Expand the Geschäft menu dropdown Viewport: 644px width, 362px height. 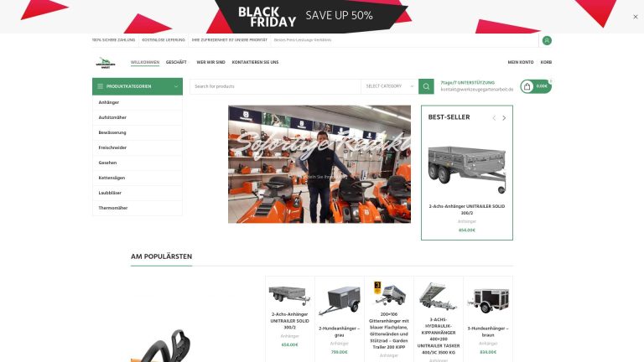coord(177,62)
